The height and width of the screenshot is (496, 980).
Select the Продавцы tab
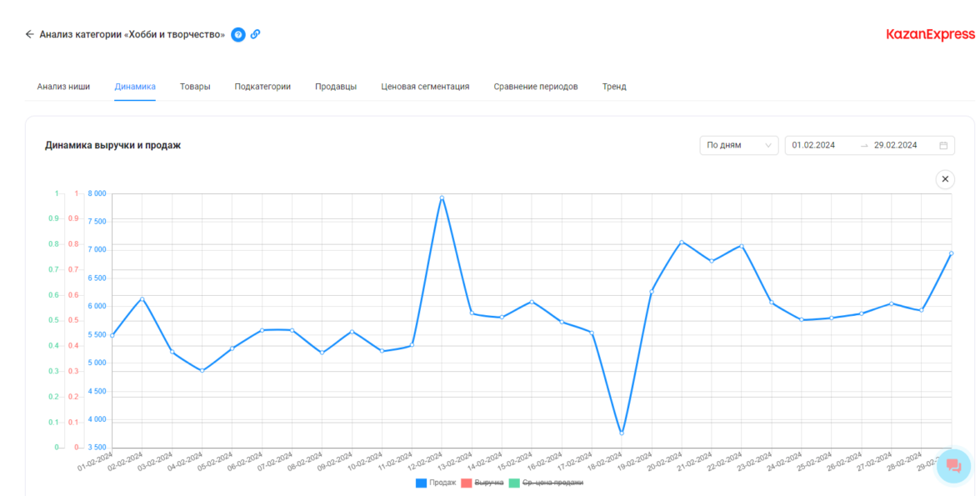click(336, 87)
